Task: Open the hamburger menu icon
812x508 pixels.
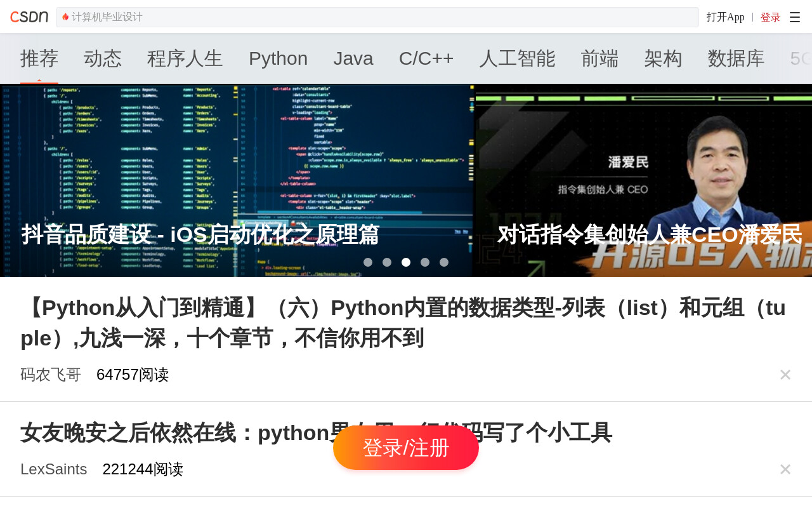Action: coord(795,17)
